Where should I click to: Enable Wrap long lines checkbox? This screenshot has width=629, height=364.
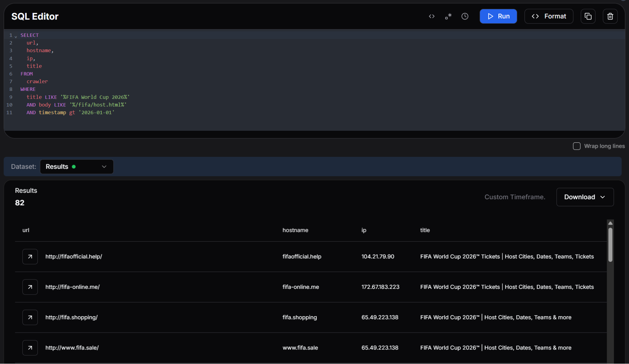576,146
